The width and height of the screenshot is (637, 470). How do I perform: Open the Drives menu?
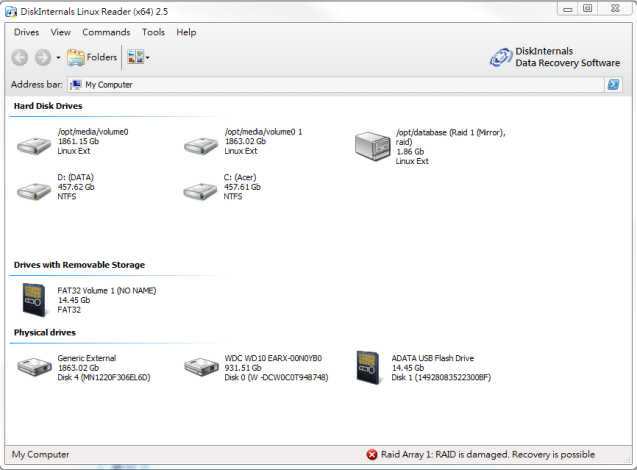pyautogui.click(x=26, y=32)
